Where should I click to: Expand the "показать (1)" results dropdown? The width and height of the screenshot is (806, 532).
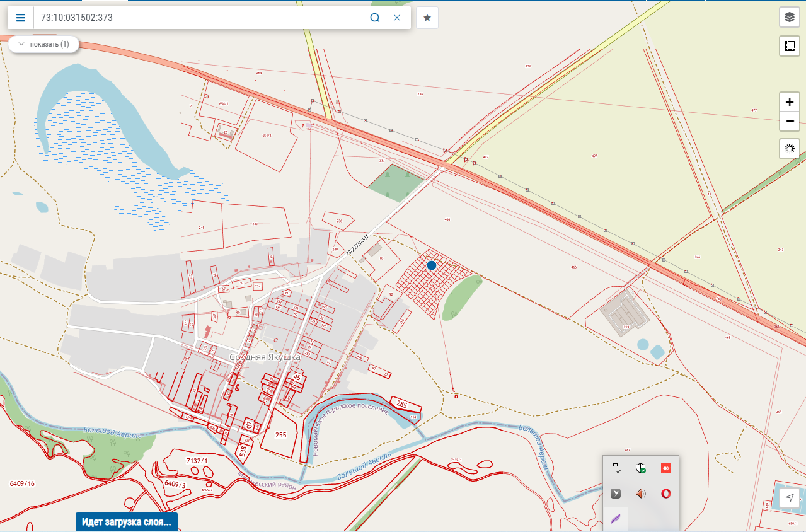click(x=43, y=44)
